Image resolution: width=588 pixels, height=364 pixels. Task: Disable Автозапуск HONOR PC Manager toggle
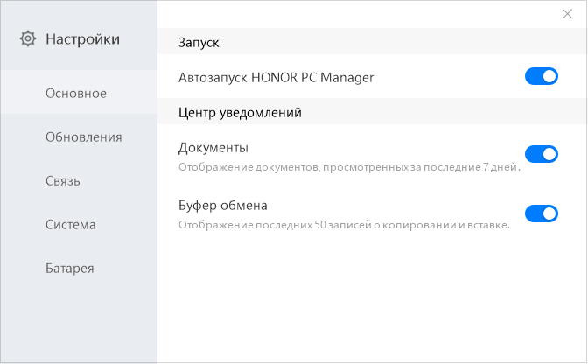[541, 77]
